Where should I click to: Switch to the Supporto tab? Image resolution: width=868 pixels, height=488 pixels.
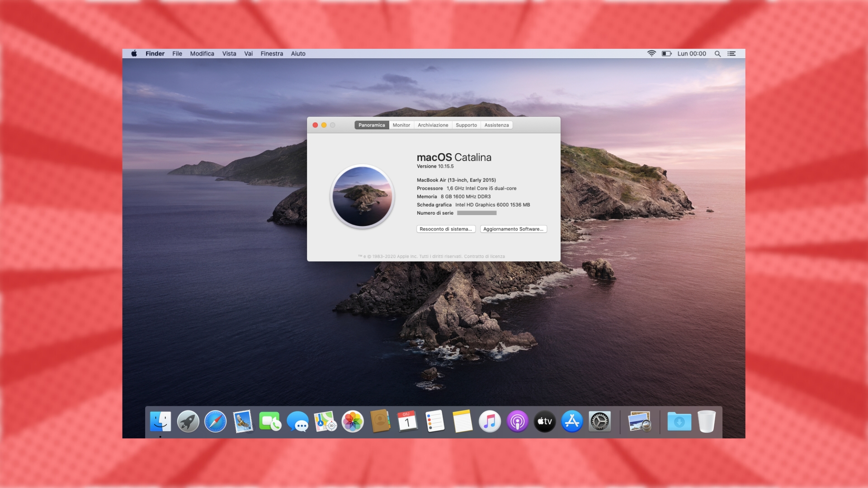coord(466,125)
